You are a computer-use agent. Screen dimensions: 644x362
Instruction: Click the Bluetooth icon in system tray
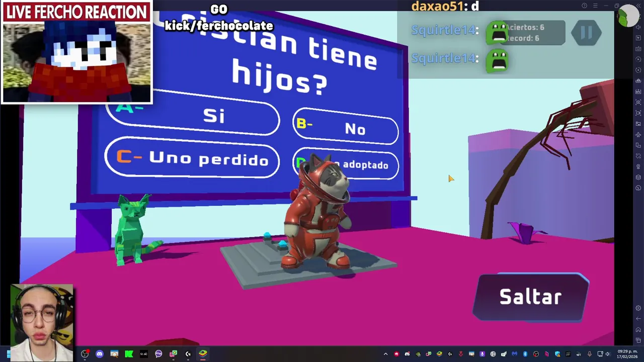click(x=525, y=354)
